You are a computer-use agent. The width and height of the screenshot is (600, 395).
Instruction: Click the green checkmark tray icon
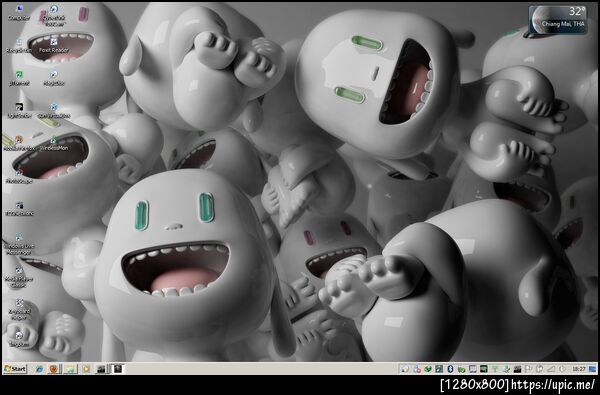click(x=462, y=369)
